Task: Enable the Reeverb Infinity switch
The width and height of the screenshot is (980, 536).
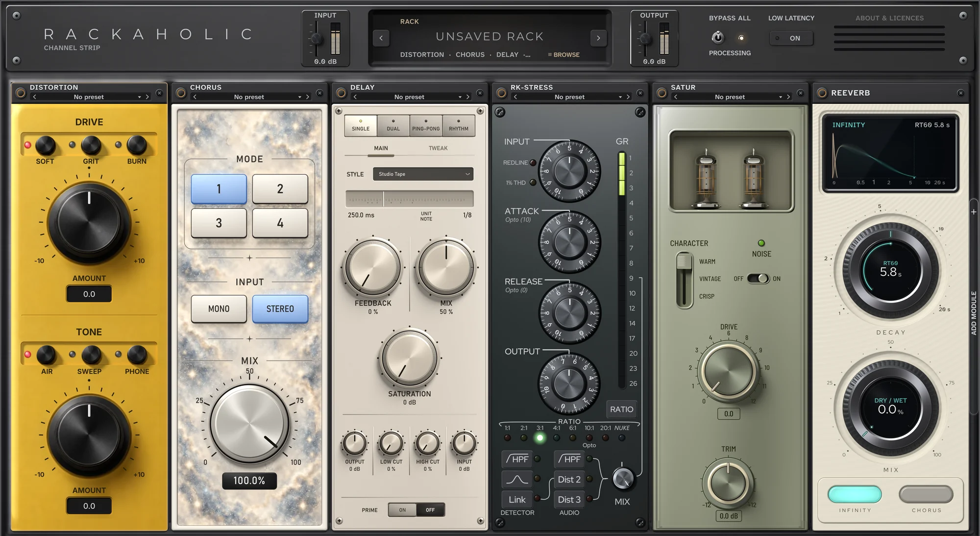Action: click(x=855, y=494)
